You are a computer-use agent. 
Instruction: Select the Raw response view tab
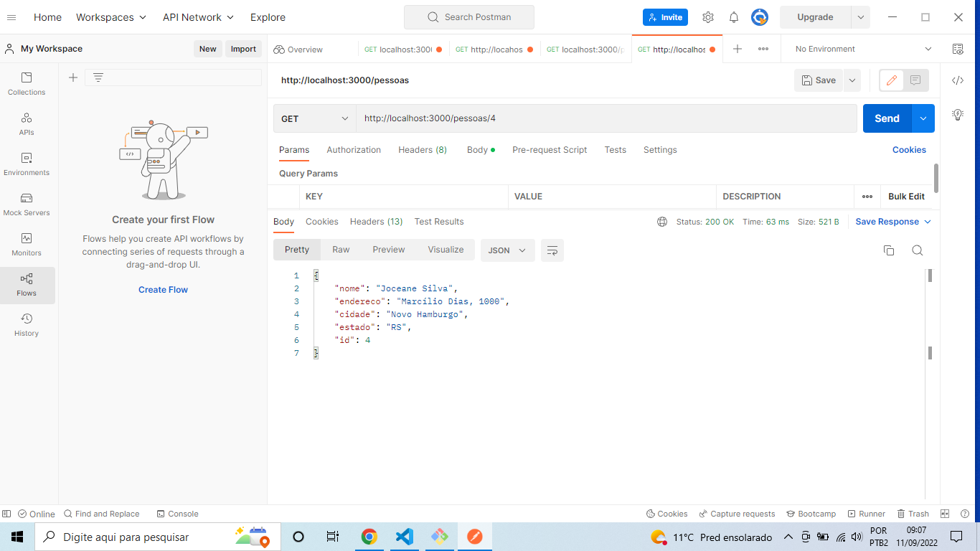point(341,250)
